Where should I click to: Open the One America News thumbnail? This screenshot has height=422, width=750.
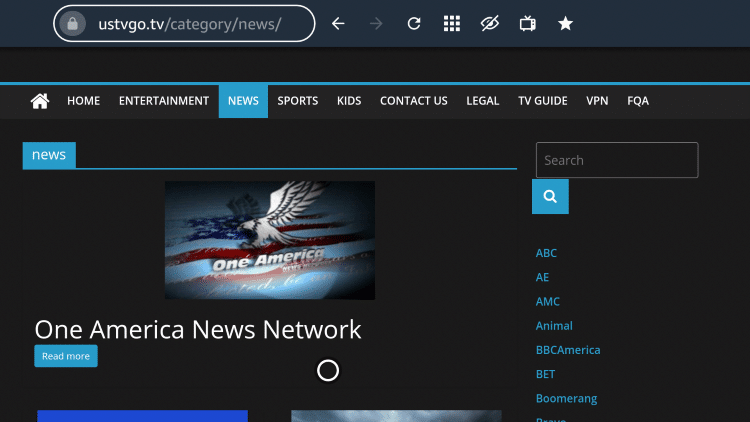coord(270,240)
